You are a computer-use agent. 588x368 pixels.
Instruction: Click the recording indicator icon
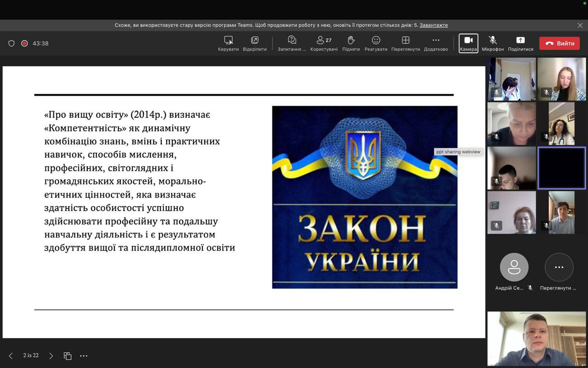tap(24, 43)
